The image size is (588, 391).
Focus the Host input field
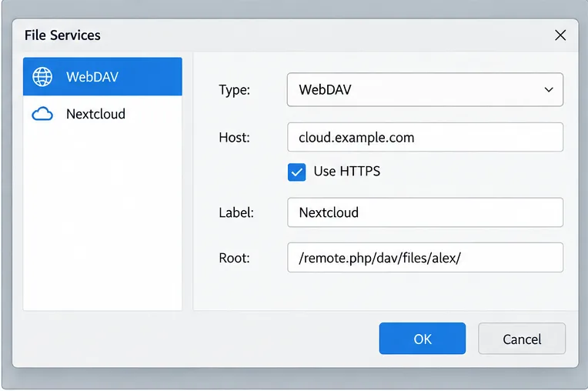tap(425, 137)
